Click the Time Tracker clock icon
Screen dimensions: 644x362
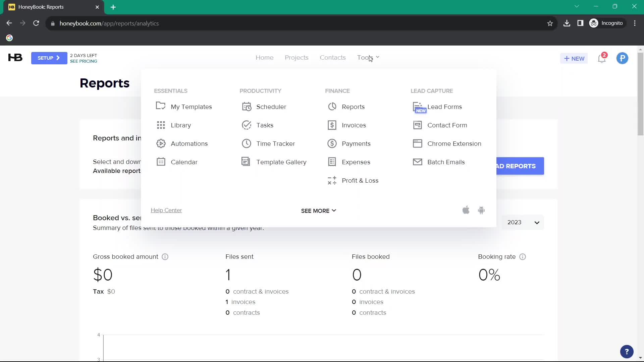(x=247, y=143)
